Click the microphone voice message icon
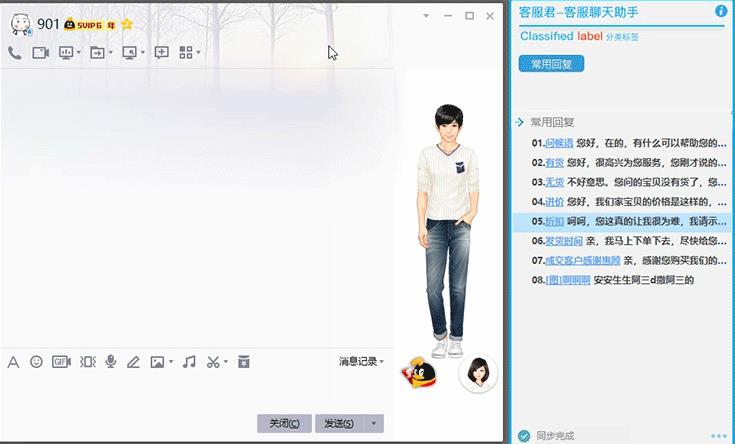The image size is (735, 444). point(111,361)
